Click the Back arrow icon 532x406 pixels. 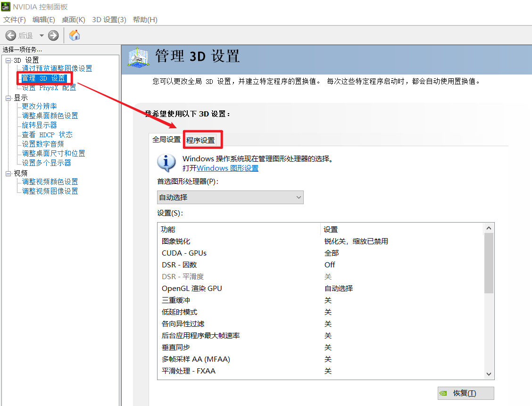pos(11,35)
